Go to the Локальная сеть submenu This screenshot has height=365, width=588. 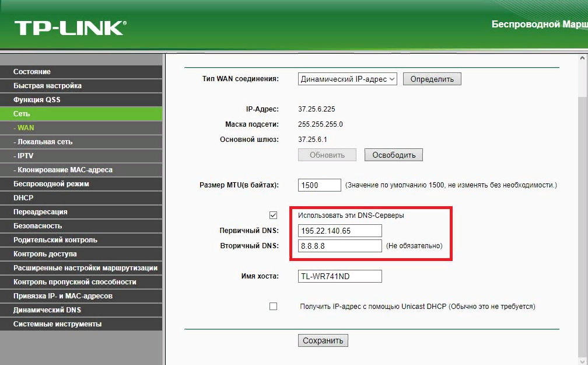pos(45,142)
